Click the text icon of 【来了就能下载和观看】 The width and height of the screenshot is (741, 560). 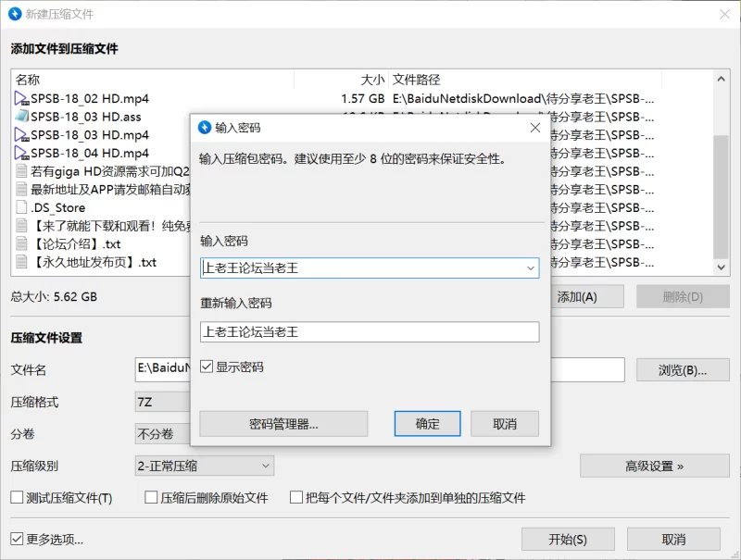21,226
